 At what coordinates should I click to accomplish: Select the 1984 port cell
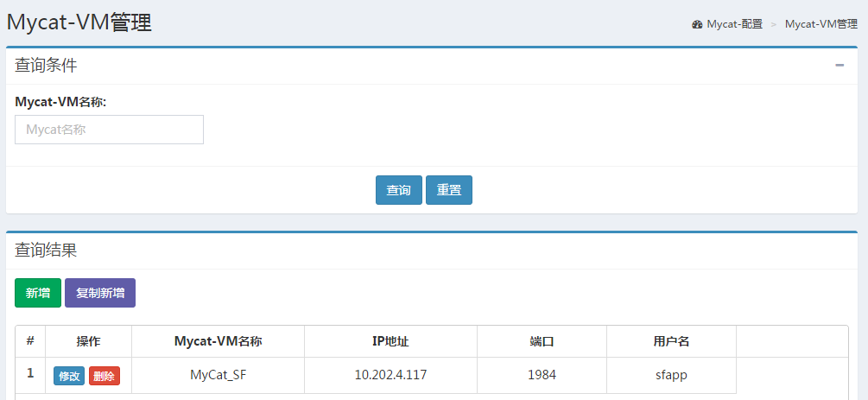[x=542, y=375]
